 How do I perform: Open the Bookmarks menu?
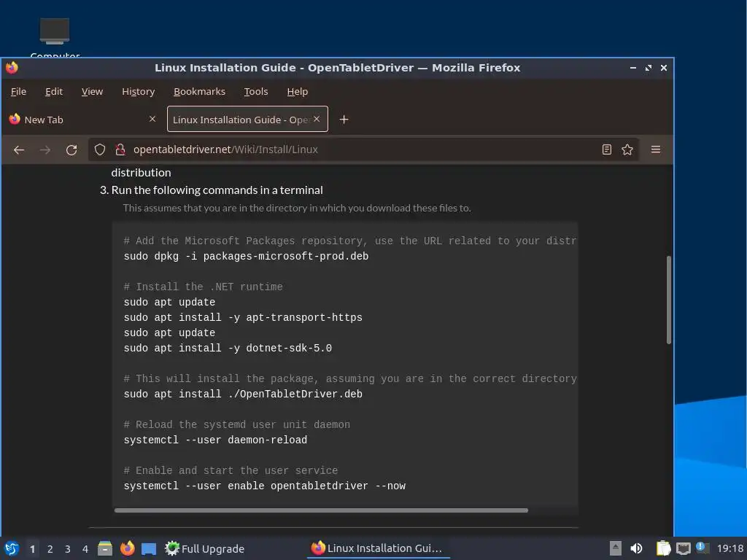tap(199, 91)
